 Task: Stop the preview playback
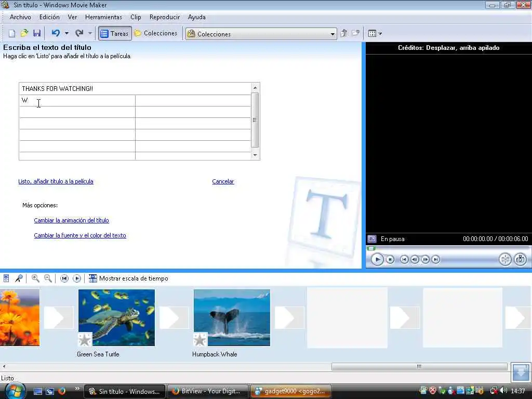[390, 260]
